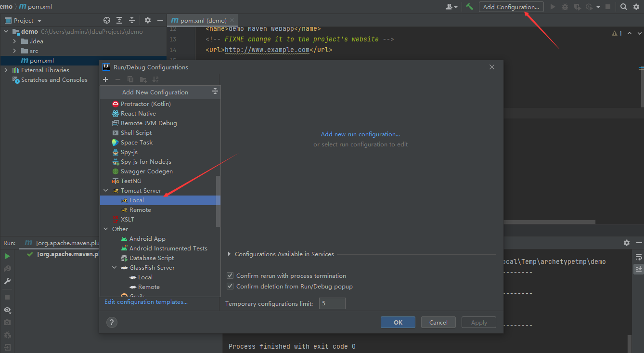Select the org.apache.maven Run tab
The image size is (644, 353).
(62, 243)
